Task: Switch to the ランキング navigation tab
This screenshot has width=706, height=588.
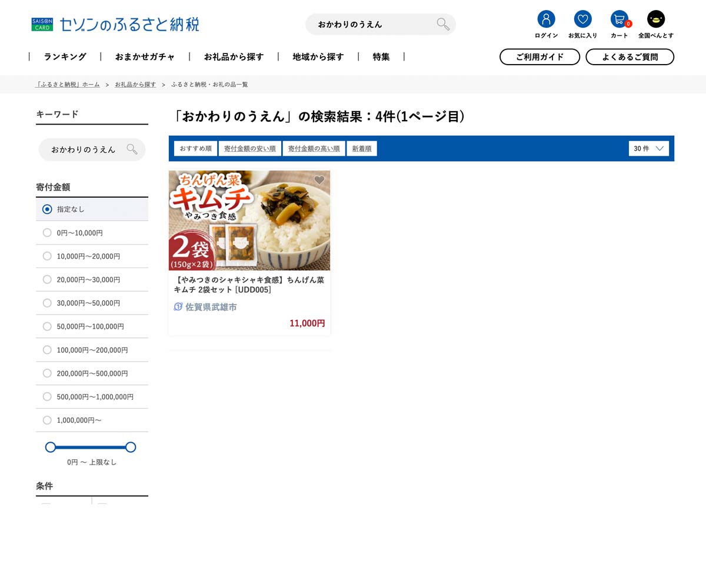Action: [x=65, y=56]
